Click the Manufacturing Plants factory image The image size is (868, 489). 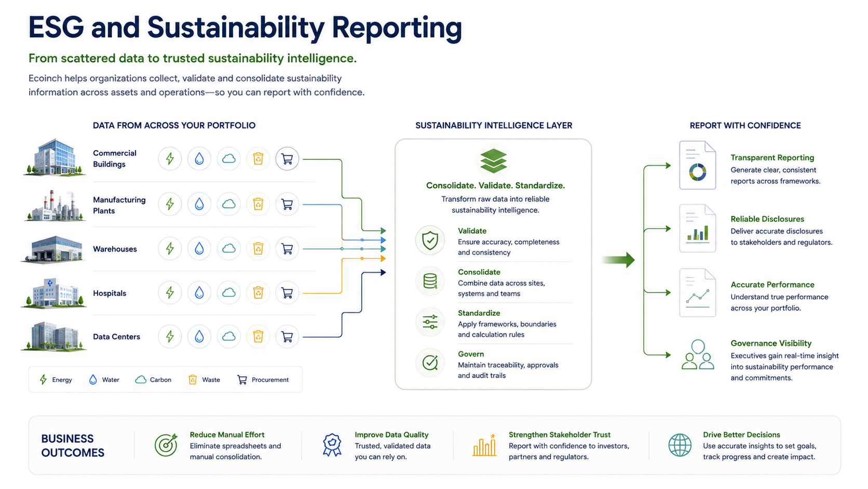[55, 206]
